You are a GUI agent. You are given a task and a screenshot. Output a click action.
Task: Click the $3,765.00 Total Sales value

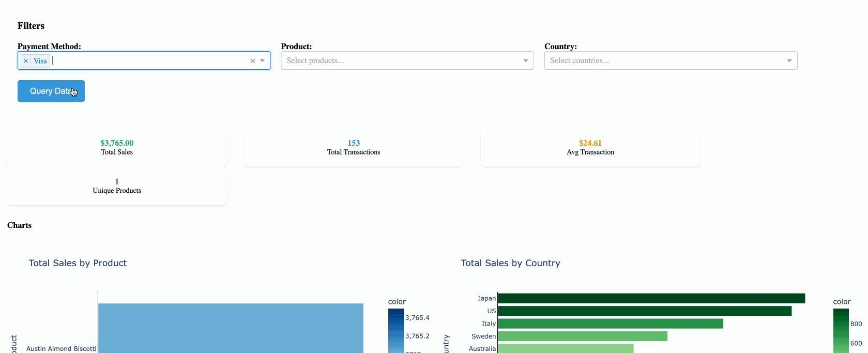(117, 143)
